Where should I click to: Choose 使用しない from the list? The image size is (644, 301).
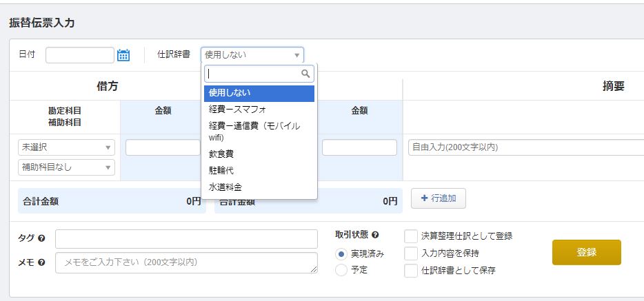(259, 94)
